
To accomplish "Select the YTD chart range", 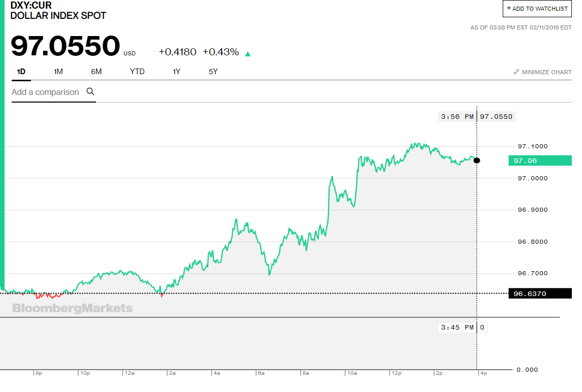I will (x=137, y=72).
